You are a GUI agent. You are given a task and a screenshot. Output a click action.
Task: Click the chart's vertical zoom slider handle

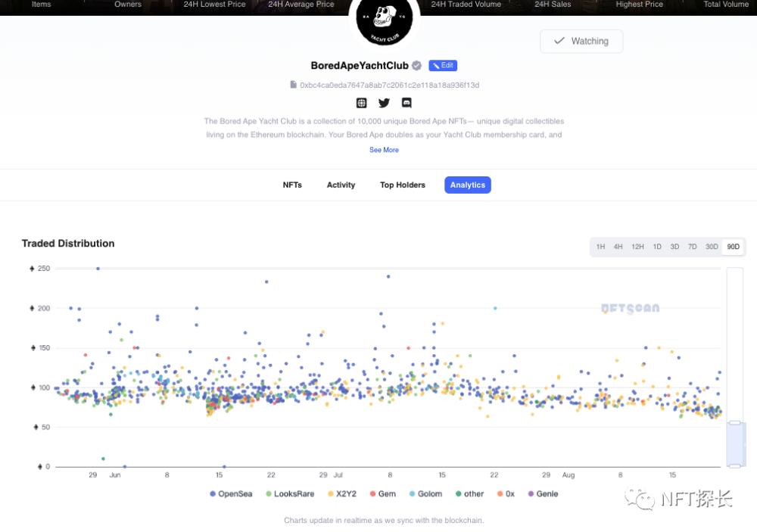tap(735, 423)
